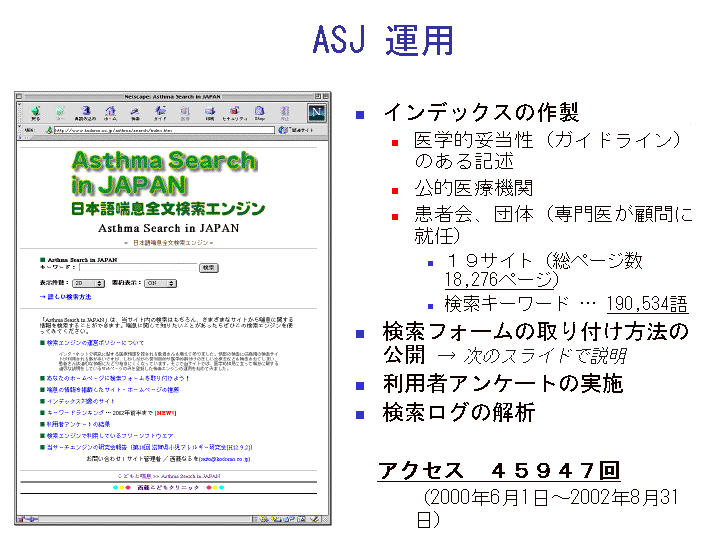Click the Shop icon in Netscape toolbar

(x=259, y=112)
